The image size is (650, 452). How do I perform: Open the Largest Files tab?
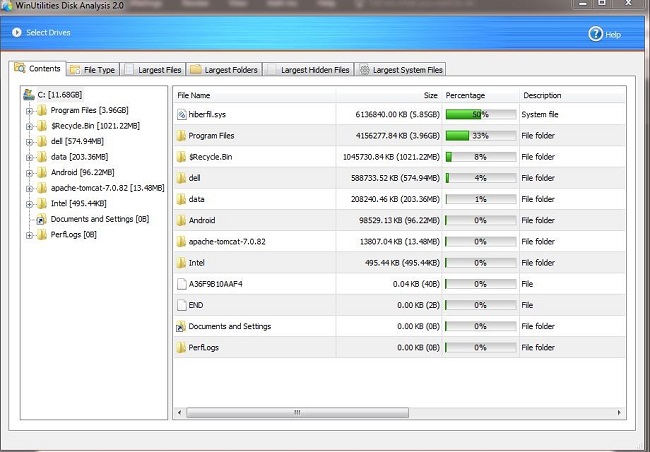[153, 70]
